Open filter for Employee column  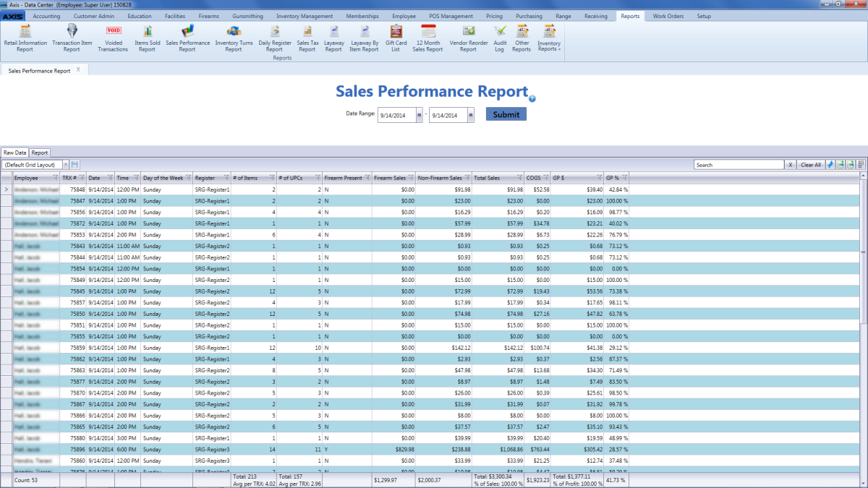coord(56,177)
